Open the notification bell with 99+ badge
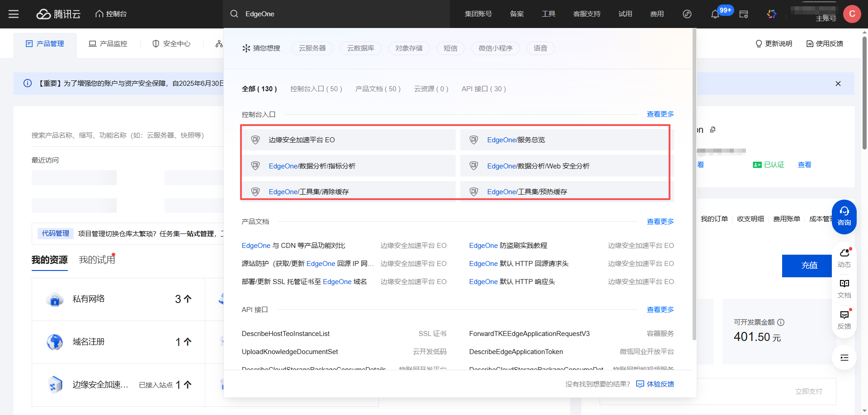This screenshot has height=415, width=868. pos(715,14)
